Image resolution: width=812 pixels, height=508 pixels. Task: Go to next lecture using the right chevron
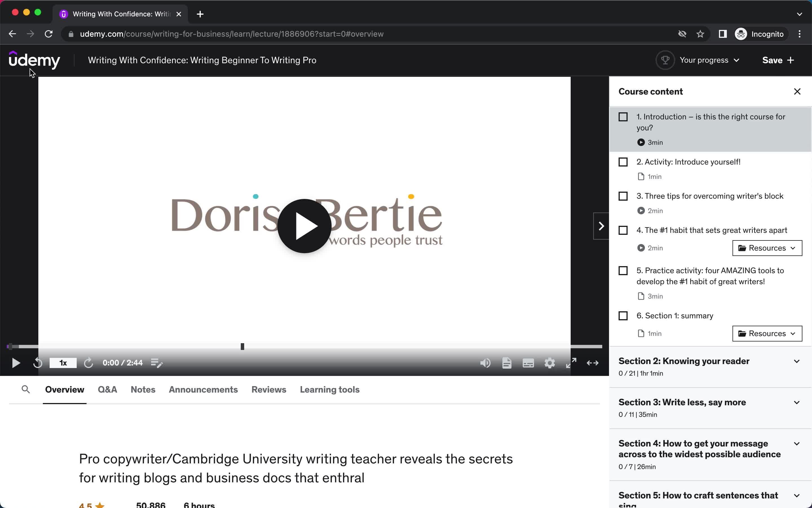click(601, 226)
